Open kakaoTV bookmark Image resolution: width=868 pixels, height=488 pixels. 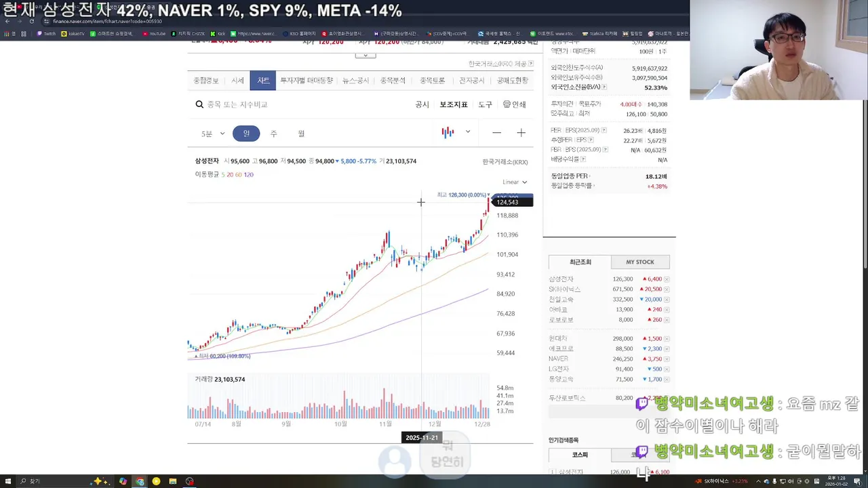(x=73, y=33)
